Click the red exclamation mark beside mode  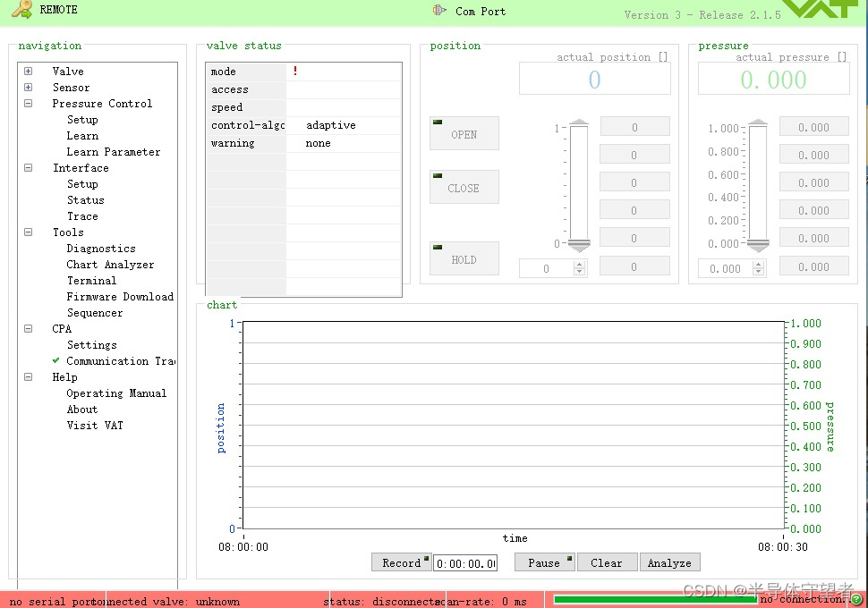point(295,71)
